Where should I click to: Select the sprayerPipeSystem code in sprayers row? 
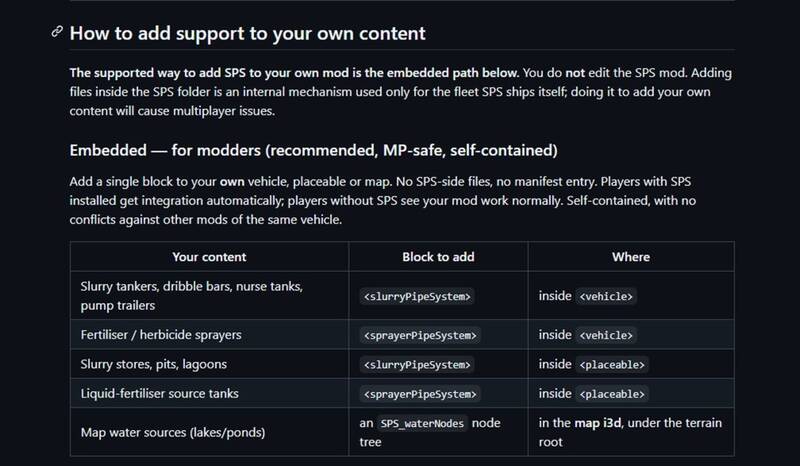click(419, 335)
